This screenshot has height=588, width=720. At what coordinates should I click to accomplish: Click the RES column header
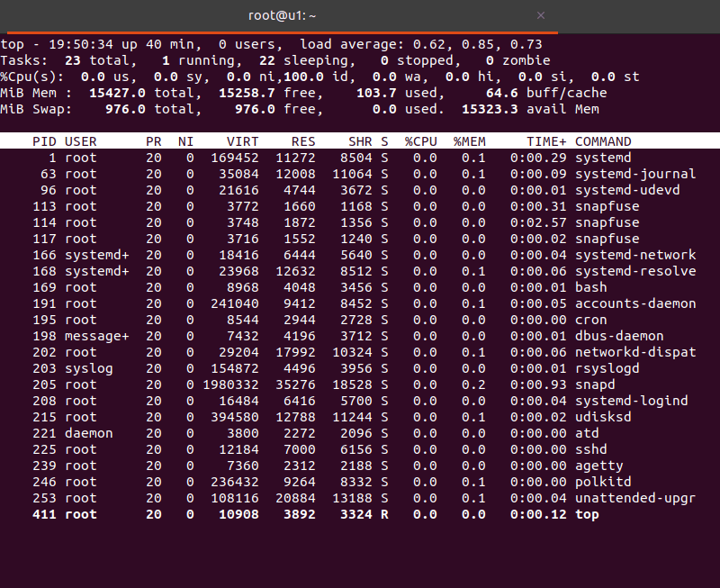(303, 141)
